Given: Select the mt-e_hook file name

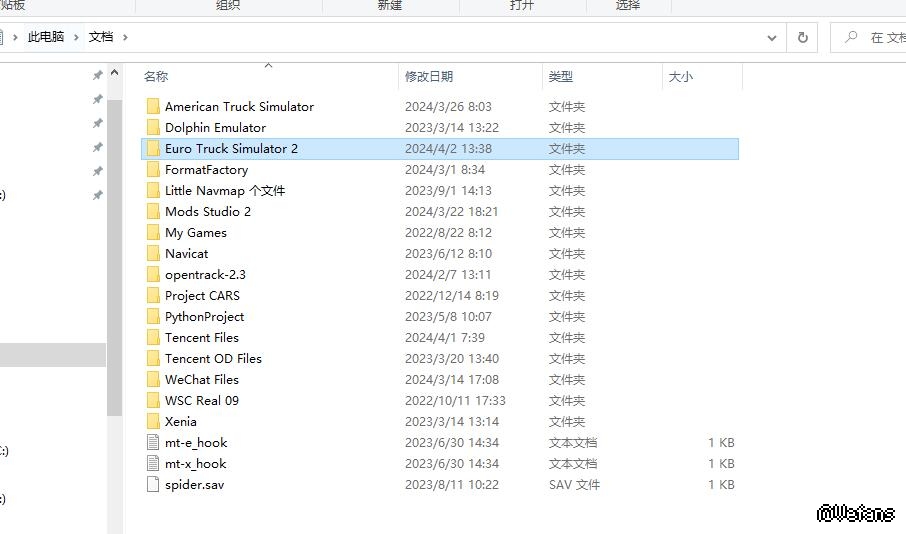Looking at the screenshot, I should [x=196, y=443].
